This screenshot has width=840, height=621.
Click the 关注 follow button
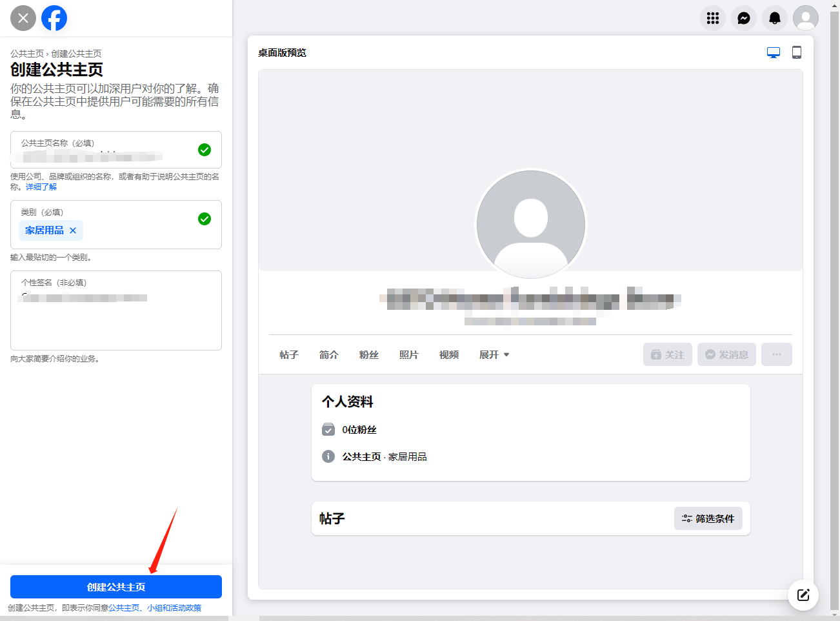coord(667,354)
